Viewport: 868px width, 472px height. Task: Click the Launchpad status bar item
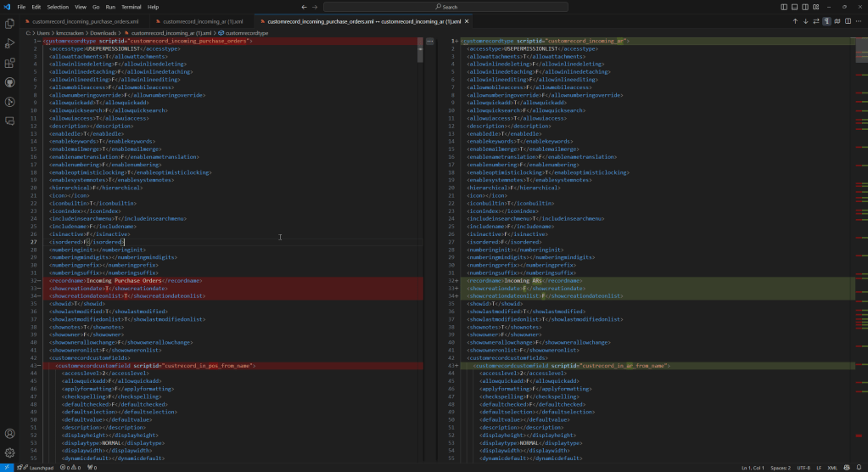pyautogui.click(x=38, y=467)
